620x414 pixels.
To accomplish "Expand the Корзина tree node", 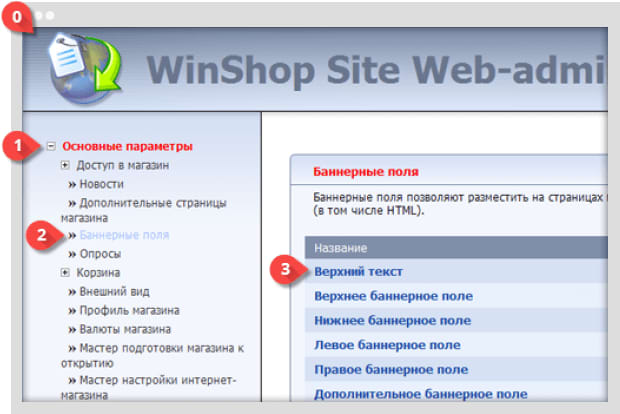I will (x=65, y=272).
